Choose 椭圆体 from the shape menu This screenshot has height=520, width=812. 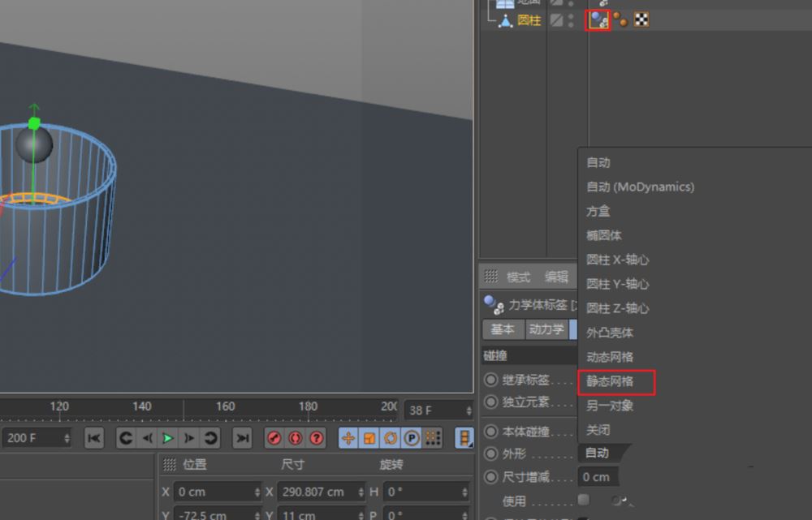pos(604,235)
